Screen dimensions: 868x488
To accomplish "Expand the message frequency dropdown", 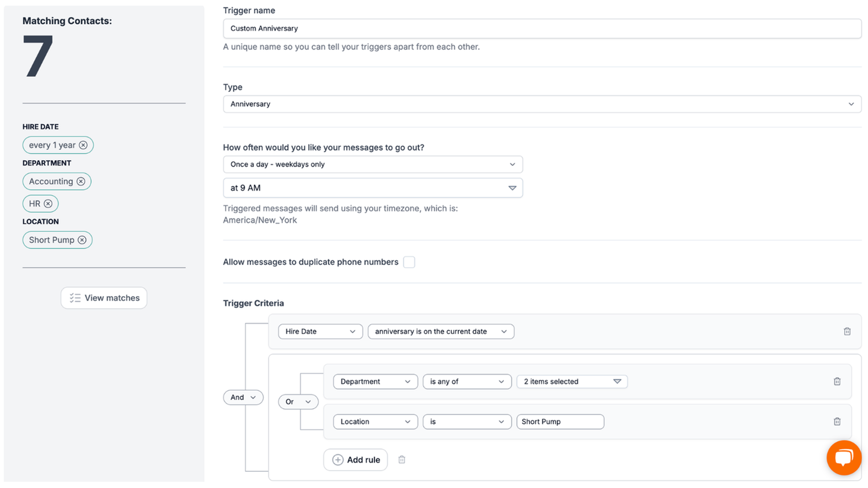I will pos(373,164).
